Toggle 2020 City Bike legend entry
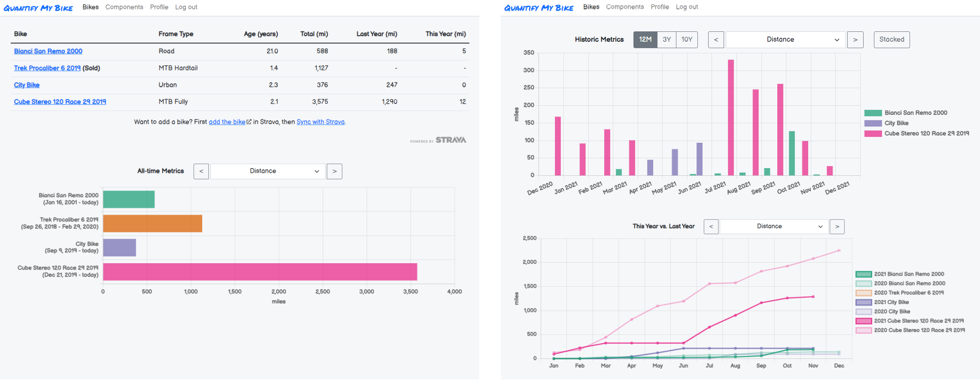Image resolution: width=980 pixels, height=386 pixels. click(883, 312)
